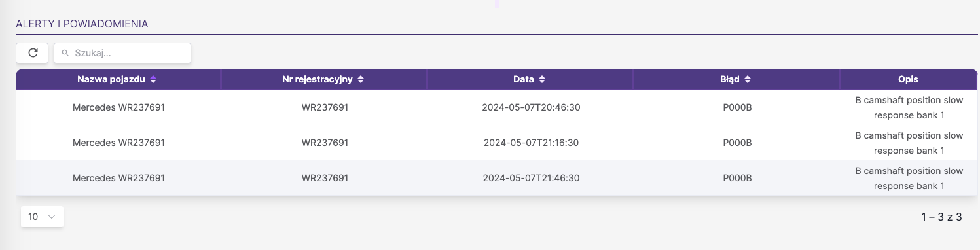Open the rows-per-page dropdown showing 10
Image resolution: width=980 pixels, height=250 pixels.
tap(42, 217)
